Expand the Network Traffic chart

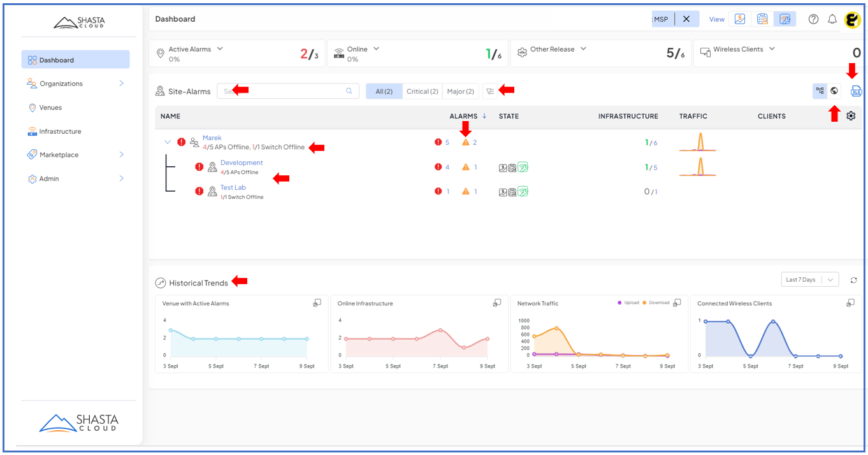(x=677, y=303)
